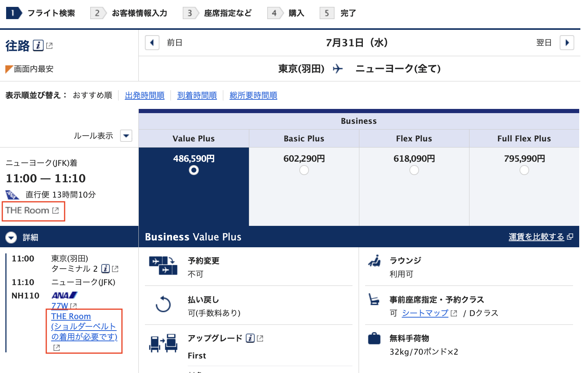Click the 11:00 — 11:10 flight time
The width and height of the screenshot is (588, 373).
tap(46, 178)
